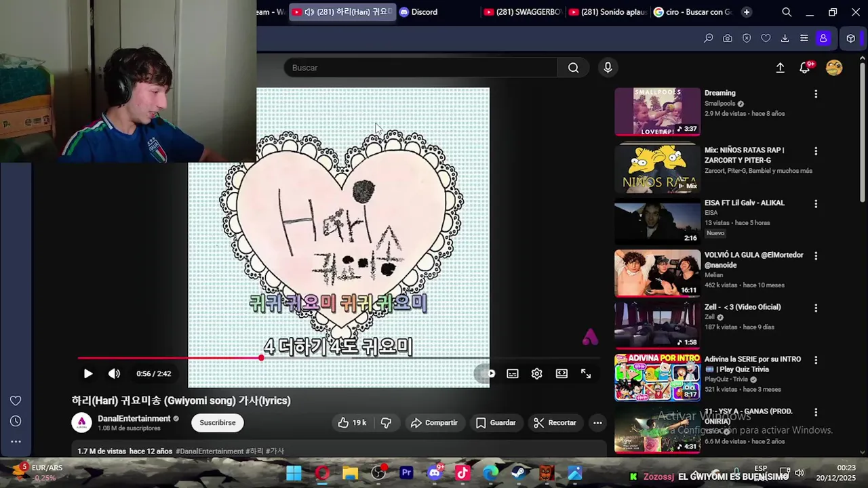The height and width of the screenshot is (488, 868).
Task: Open sidebar three-dots more icon
Action: point(16,441)
